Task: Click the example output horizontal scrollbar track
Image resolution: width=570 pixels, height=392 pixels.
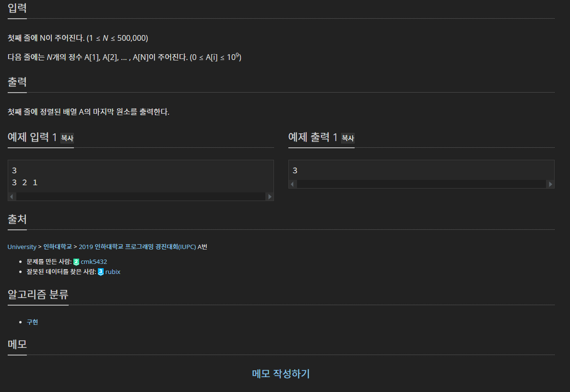Action: pos(422,184)
